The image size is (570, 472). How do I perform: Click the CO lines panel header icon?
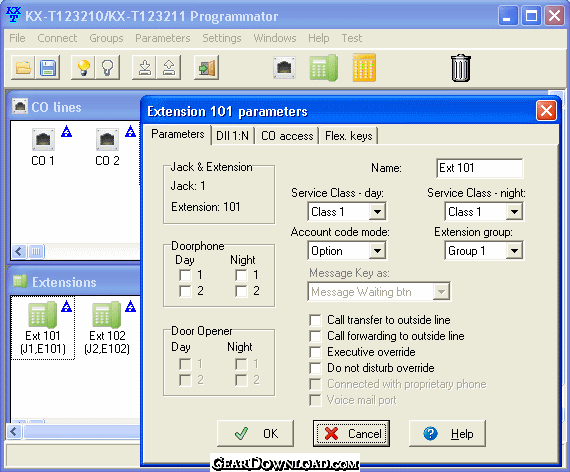(20, 107)
